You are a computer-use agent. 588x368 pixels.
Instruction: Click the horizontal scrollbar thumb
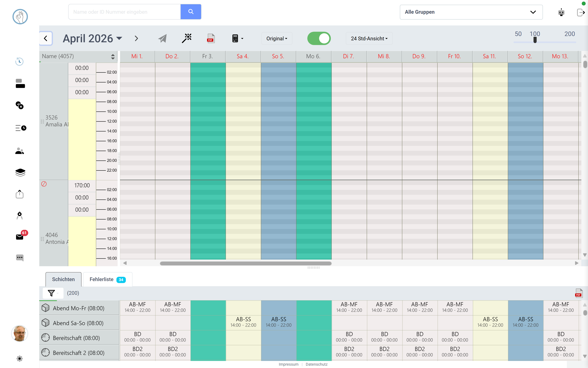[246, 263]
